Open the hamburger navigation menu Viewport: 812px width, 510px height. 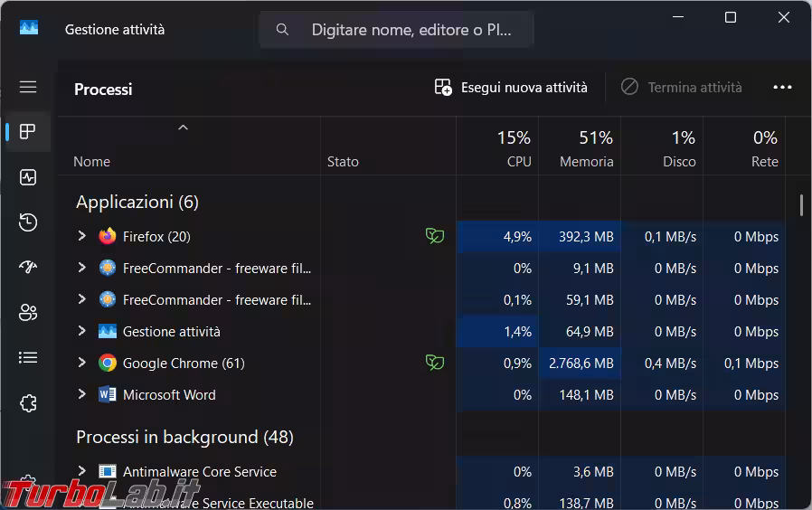(x=28, y=87)
